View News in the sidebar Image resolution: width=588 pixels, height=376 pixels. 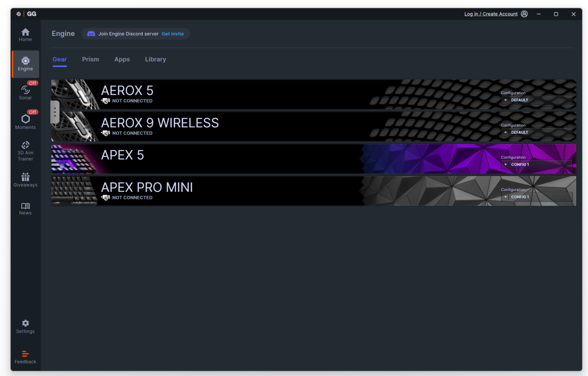[x=25, y=208]
